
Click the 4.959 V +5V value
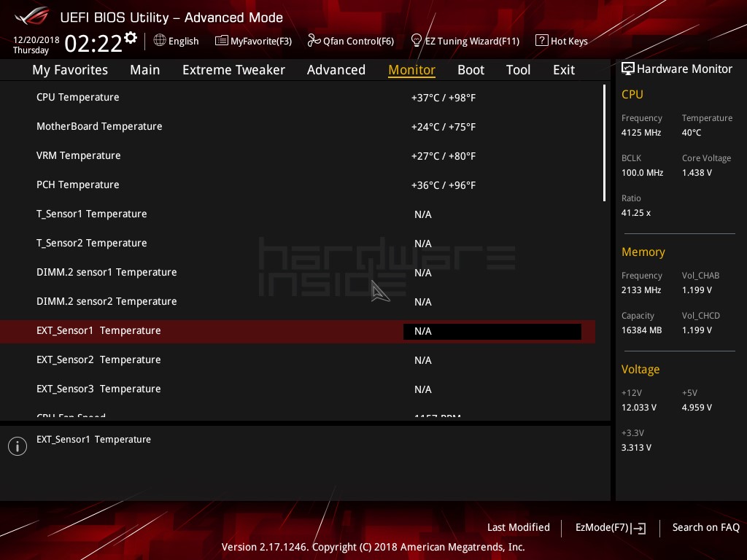(697, 408)
